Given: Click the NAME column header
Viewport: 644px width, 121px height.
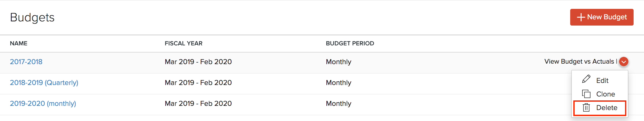Looking at the screenshot, I should (18, 44).
